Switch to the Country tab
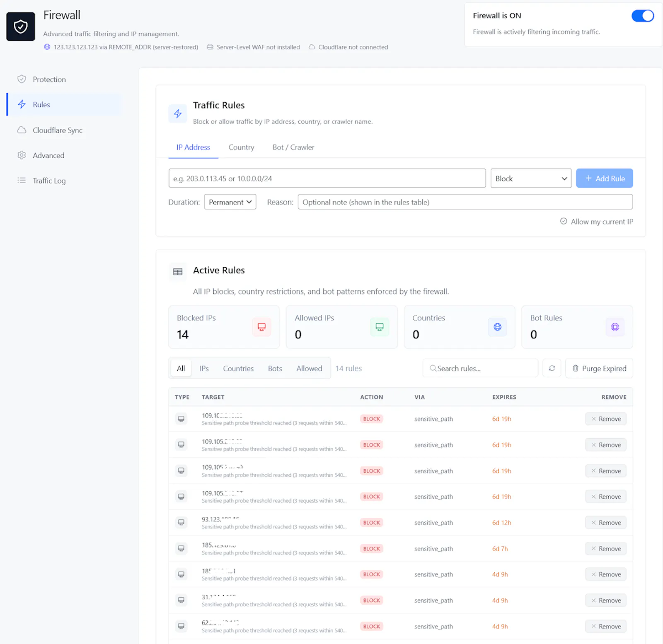663x644 pixels. pyautogui.click(x=241, y=147)
